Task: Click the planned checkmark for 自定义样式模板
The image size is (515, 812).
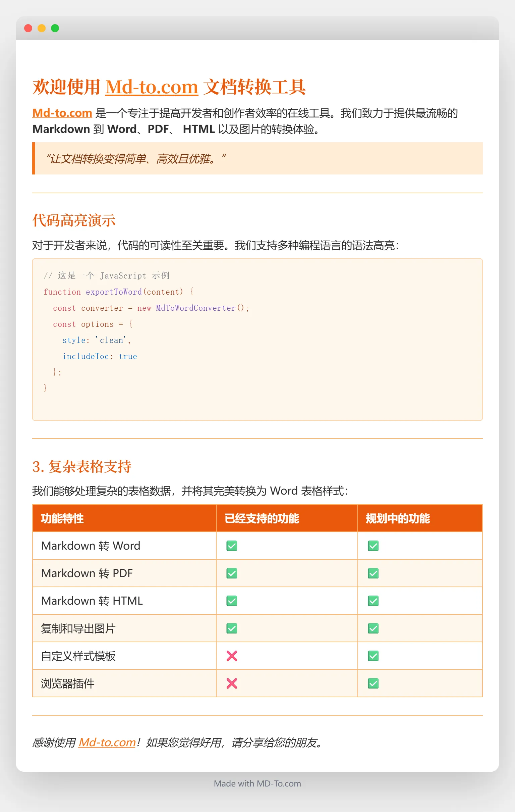Action: [373, 656]
